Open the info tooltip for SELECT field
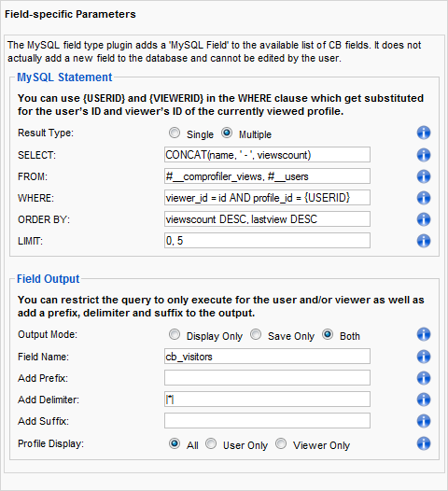Image resolution: width=448 pixels, height=491 pixels. (x=424, y=155)
